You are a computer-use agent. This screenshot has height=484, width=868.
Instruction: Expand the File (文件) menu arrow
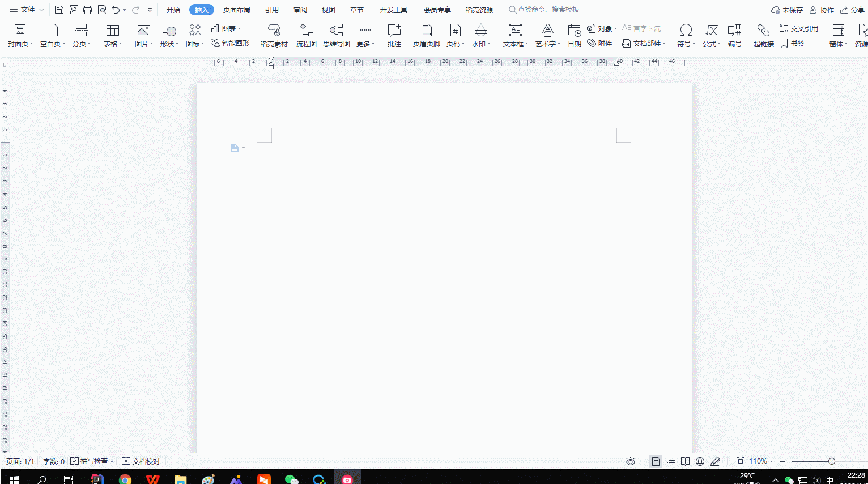point(41,10)
